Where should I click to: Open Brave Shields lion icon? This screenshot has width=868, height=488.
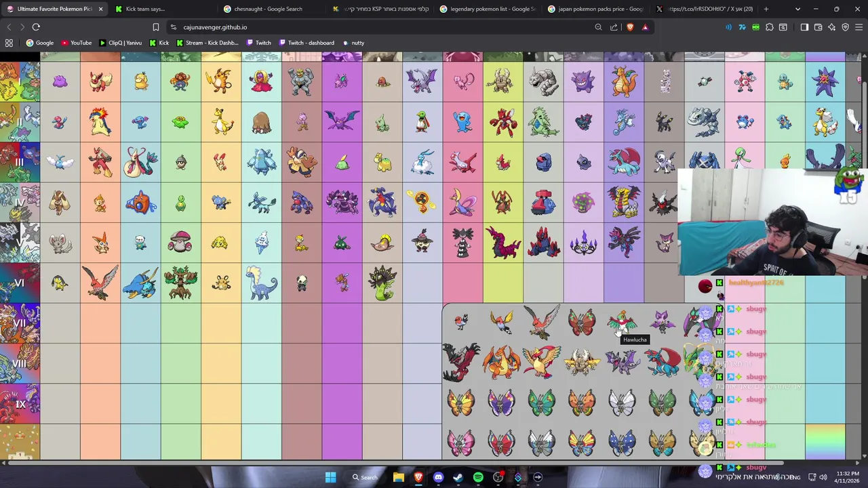(x=630, y=27)
